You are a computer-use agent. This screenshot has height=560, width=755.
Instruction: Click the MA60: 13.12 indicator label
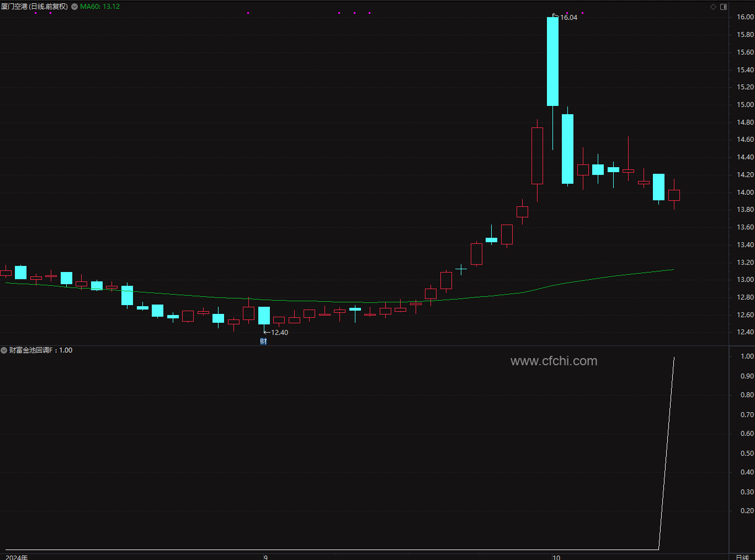point(100,7)
